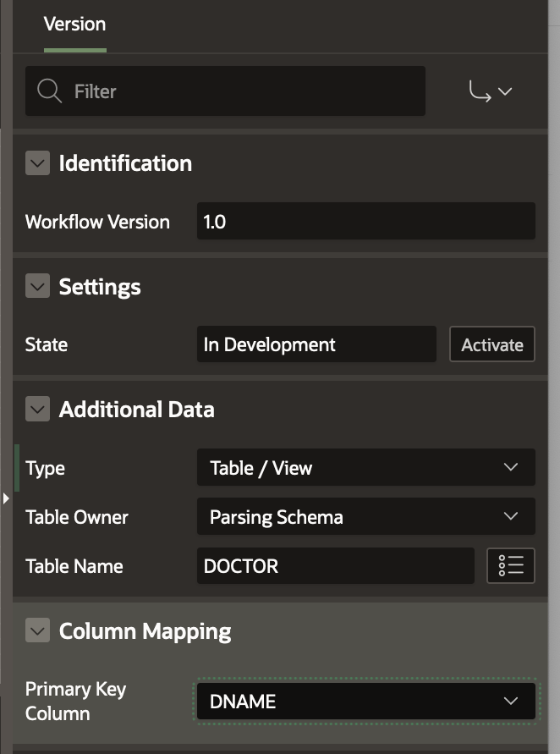Click the Primary Key Column label
Screen dimensions: 560x754
(75, 701)
